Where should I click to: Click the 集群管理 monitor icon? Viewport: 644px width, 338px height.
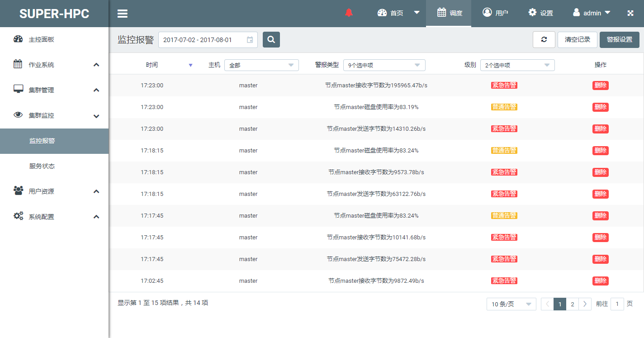[18, 89]
